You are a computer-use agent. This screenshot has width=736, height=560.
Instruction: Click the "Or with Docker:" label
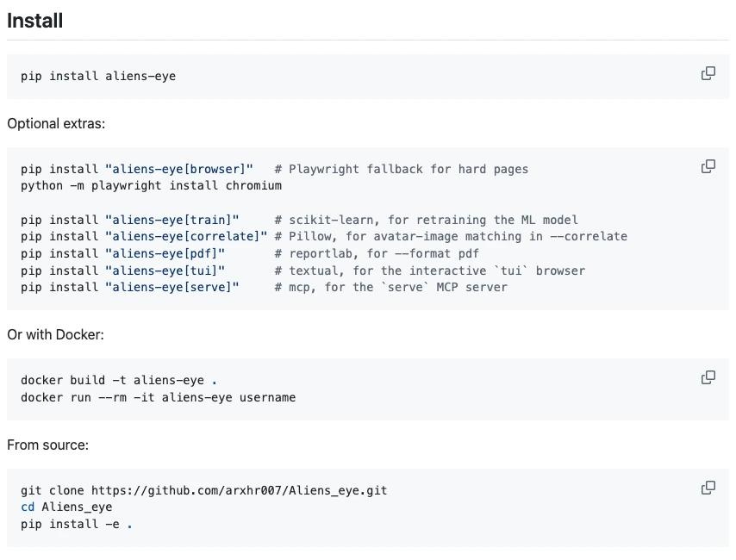55,334
